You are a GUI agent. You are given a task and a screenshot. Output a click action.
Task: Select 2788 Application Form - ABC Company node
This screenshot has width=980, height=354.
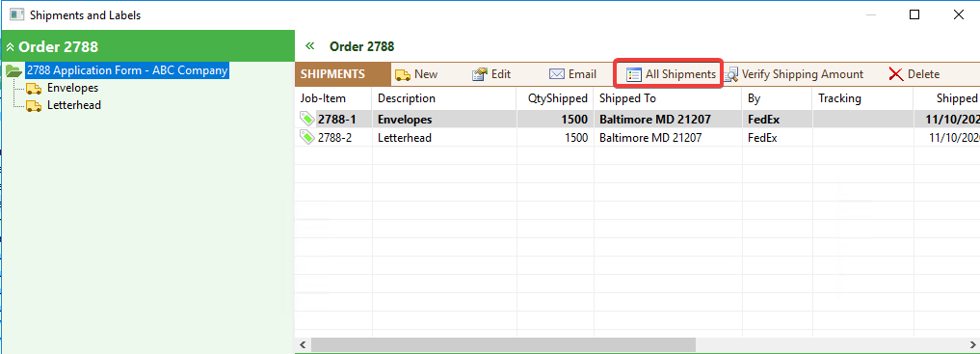pos(127,70)
